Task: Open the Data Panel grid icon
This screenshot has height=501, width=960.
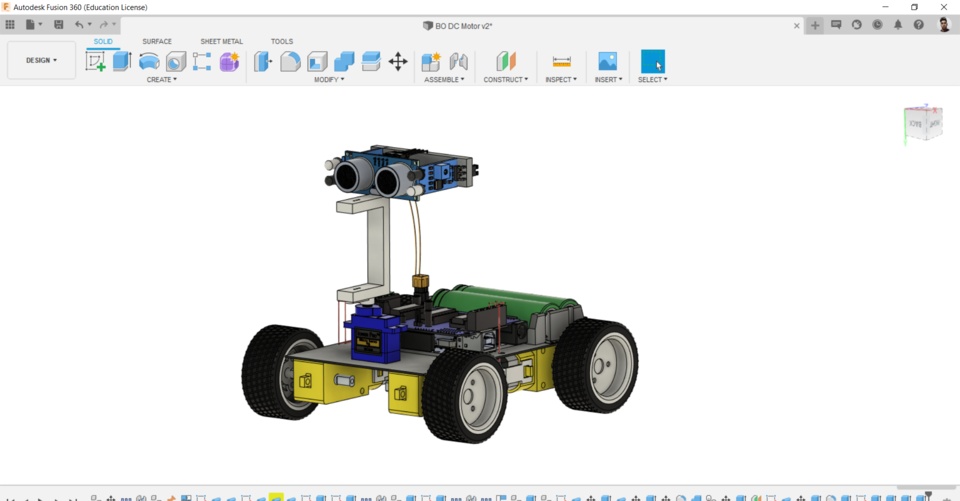Action: 10,24
